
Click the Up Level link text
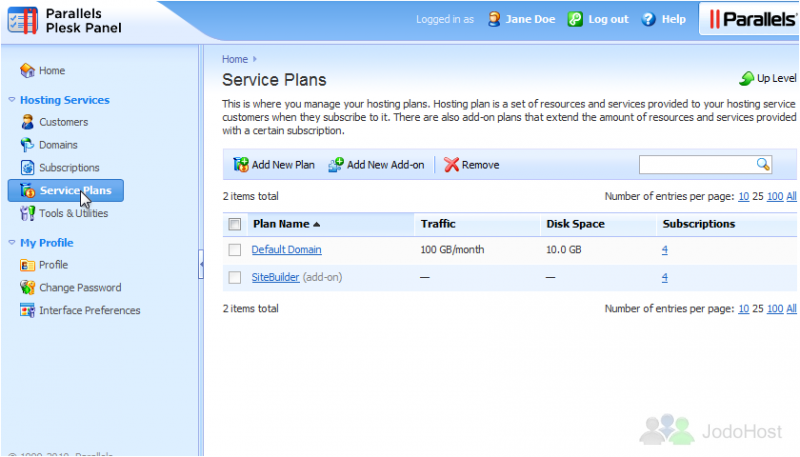[x=777, y=78]
